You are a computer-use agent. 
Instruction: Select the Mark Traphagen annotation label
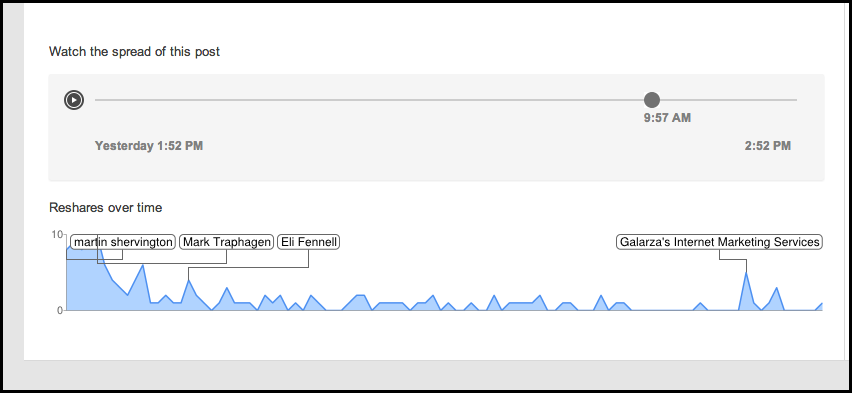pyautogui.click(x=226, y=242)
